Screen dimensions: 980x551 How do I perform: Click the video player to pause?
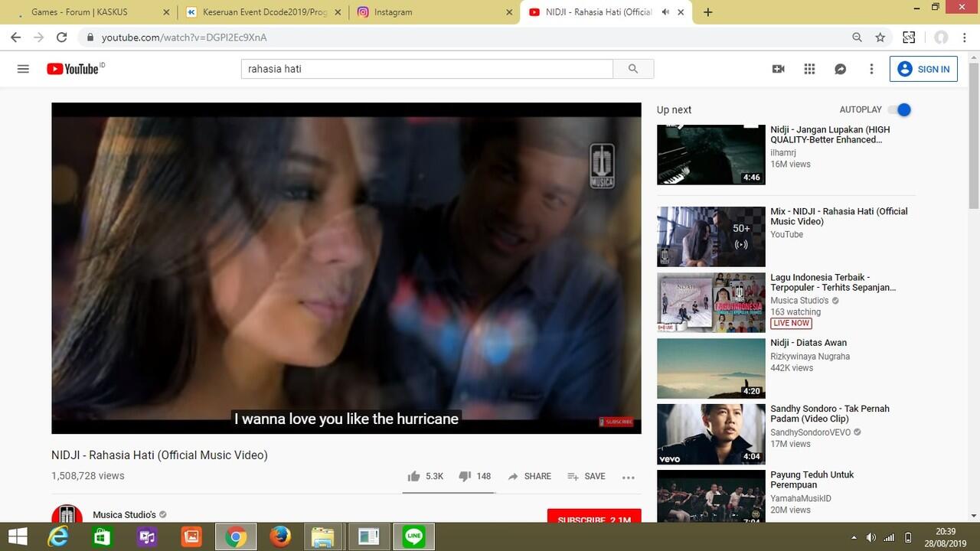[346, 268]
